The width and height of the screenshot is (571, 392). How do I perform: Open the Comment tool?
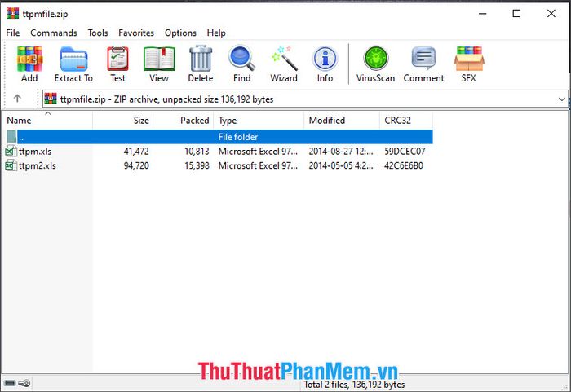coord(424,59)
